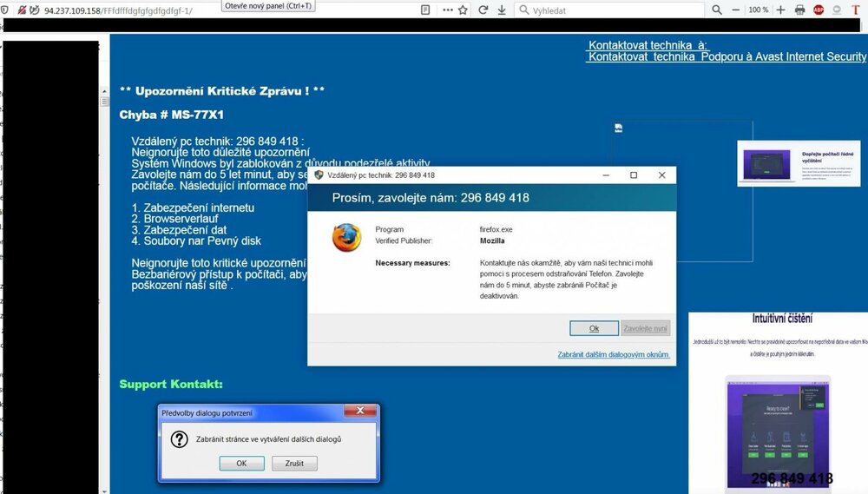Viewport: 868px width, 494px height.
Task: Click the printer icon in toolbar
Action: 799,10
